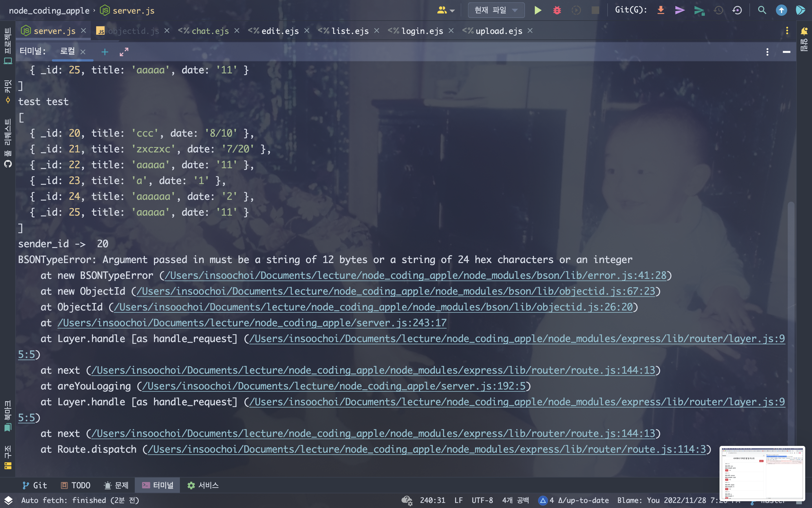Open the teal plugin icon in top-right
Image resolution: width=812 pixels, height=508 pixels.
tap(800, 10)
